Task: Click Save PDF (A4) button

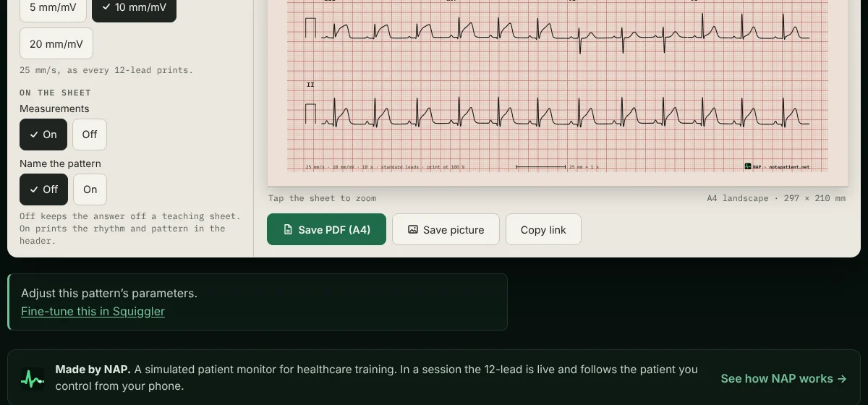Action: (x=326, y=229)
